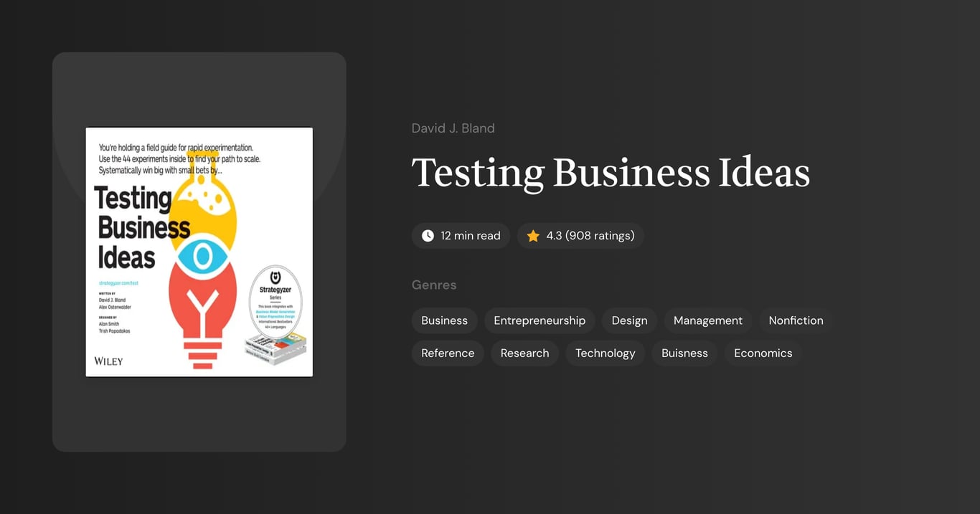Viewport: 980px width, 514px height.
Task: Click the yellow star rating icon
Action: [x=532, y=235]
